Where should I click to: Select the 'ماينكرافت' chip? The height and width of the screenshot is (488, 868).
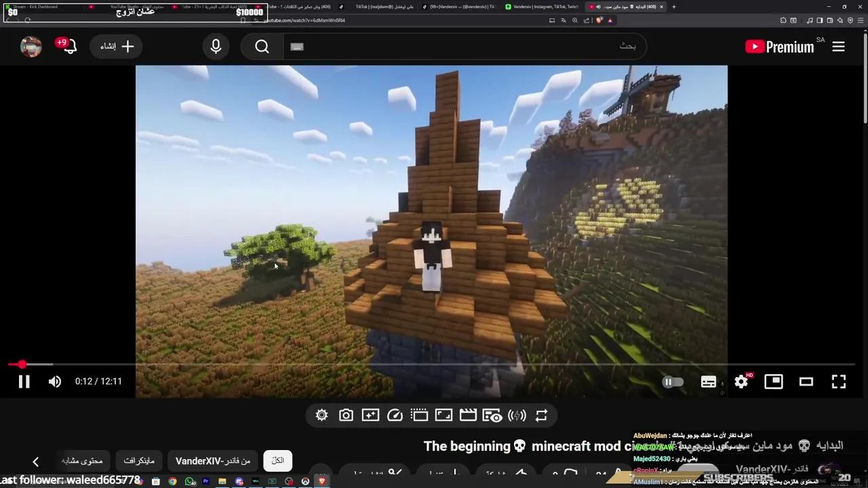[x=139, y=461]
